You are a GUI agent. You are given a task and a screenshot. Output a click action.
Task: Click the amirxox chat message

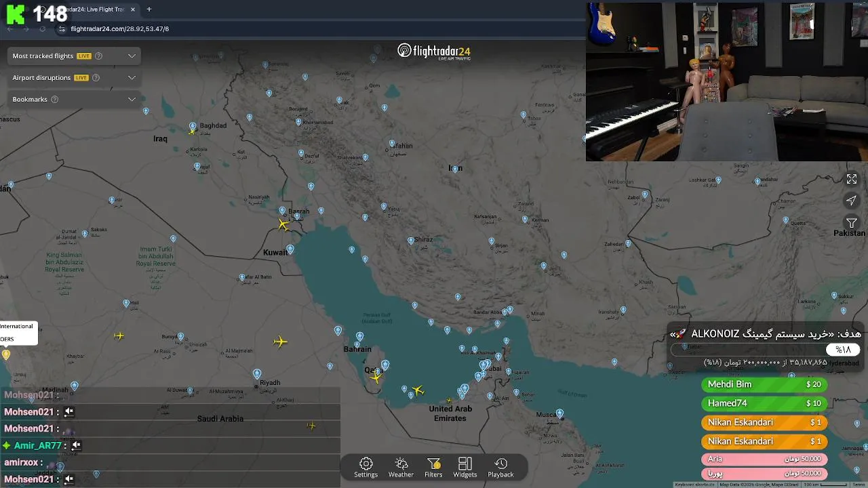pyautogui.click(x=170, y=462)
